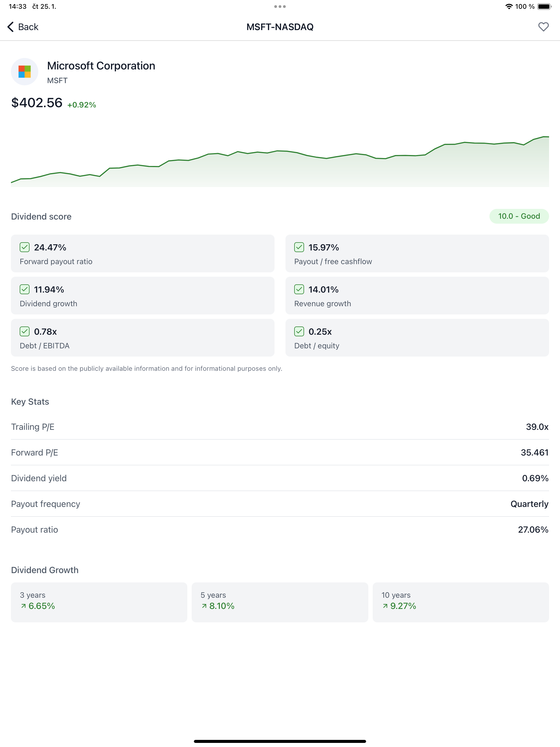The width and height of the screenshot is (560, 747).
Task: Tap the 100 % battery percentage
Action: [x=525, y=6]
